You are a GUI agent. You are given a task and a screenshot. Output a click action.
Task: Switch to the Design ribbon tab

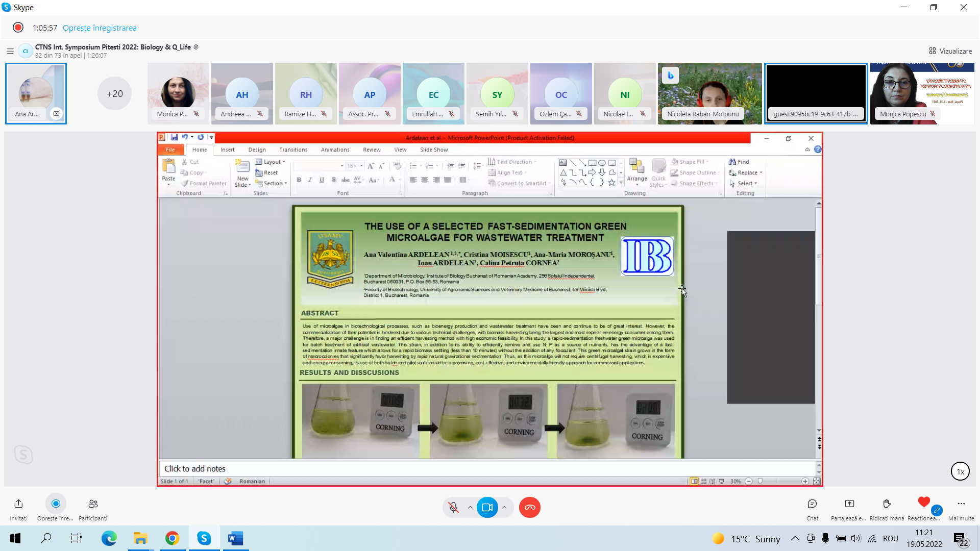pyautogui.click(x=257, y=149)
